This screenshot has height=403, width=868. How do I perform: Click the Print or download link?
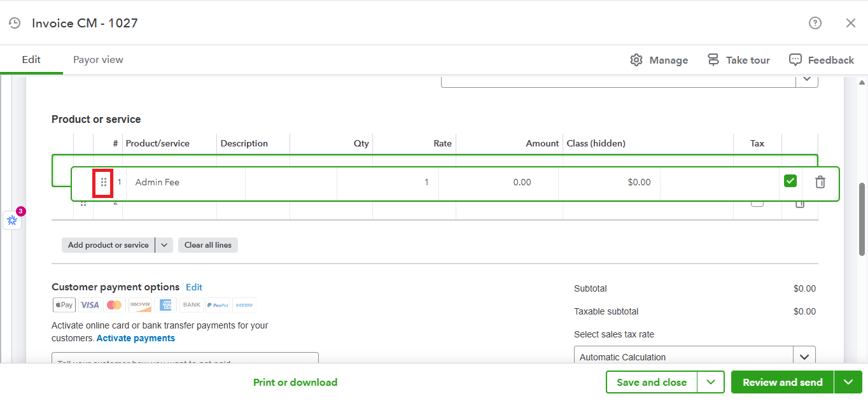[x=295, y=383]
